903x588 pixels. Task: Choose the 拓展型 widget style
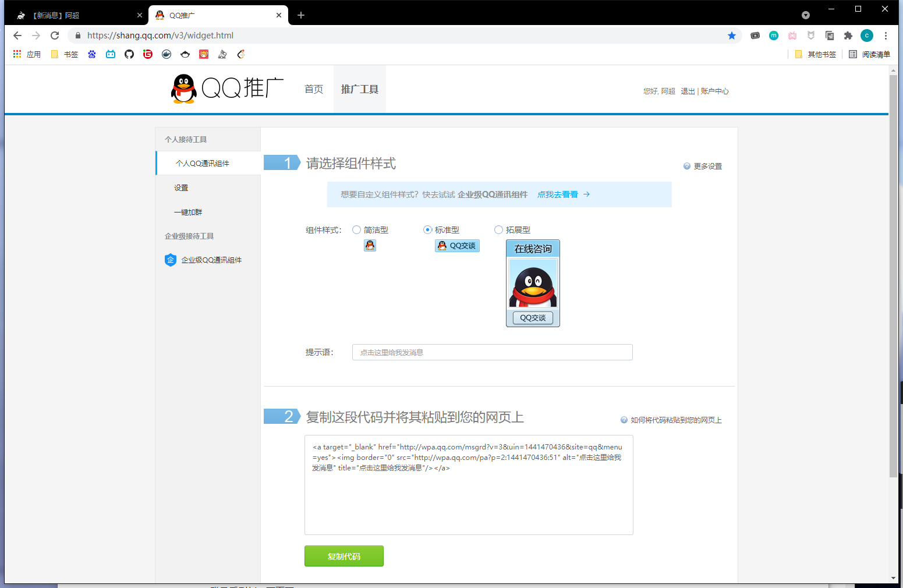tap(498, 230)
